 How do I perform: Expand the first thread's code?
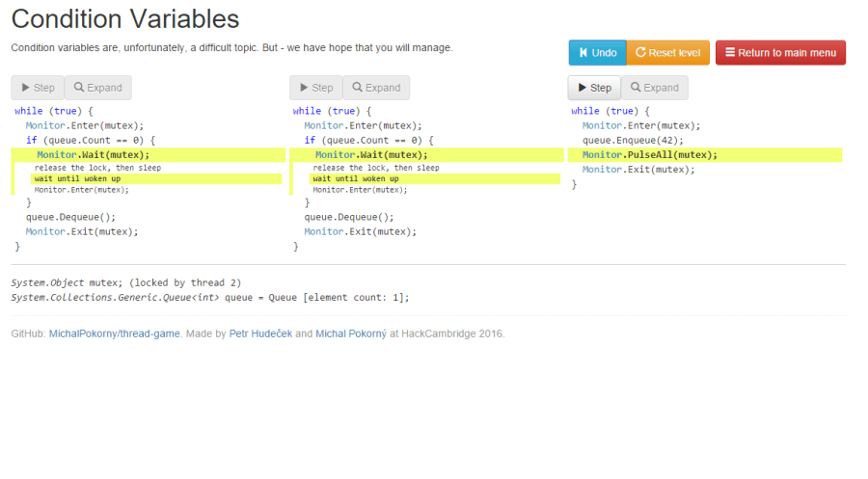98,88
